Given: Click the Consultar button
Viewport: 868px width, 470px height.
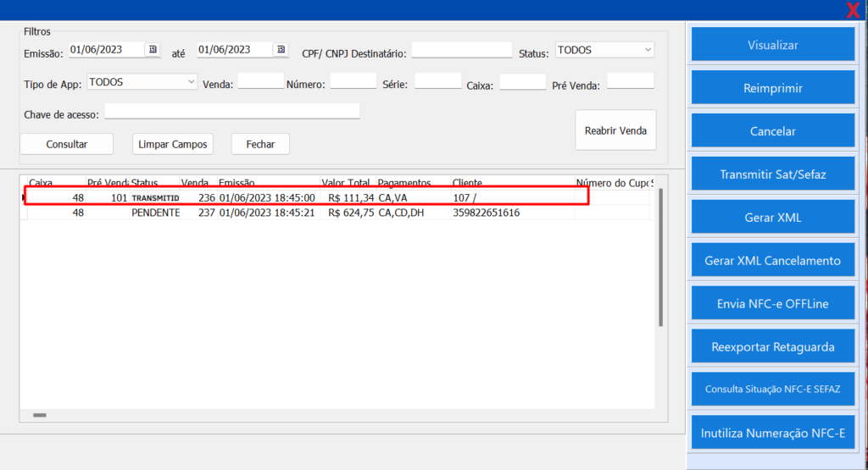Looking at the screenshot, I should point(67,144).
